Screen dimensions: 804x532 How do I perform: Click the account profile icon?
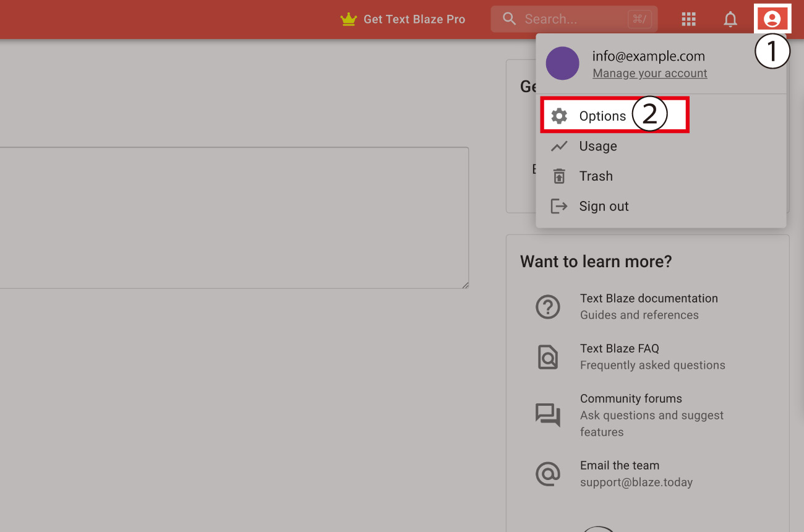pyautogui.click(x=772, y=19)
